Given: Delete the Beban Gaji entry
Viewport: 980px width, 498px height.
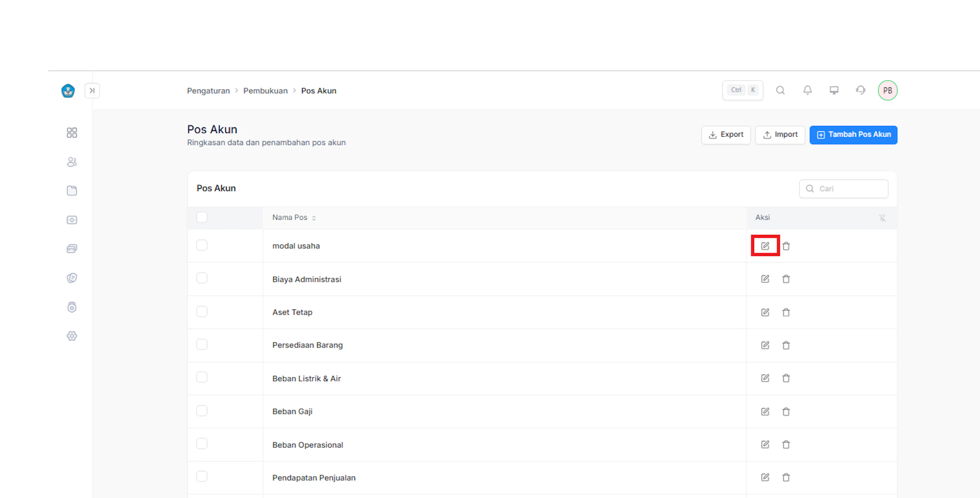Looking at the screenshot, I should pos(786,411).
